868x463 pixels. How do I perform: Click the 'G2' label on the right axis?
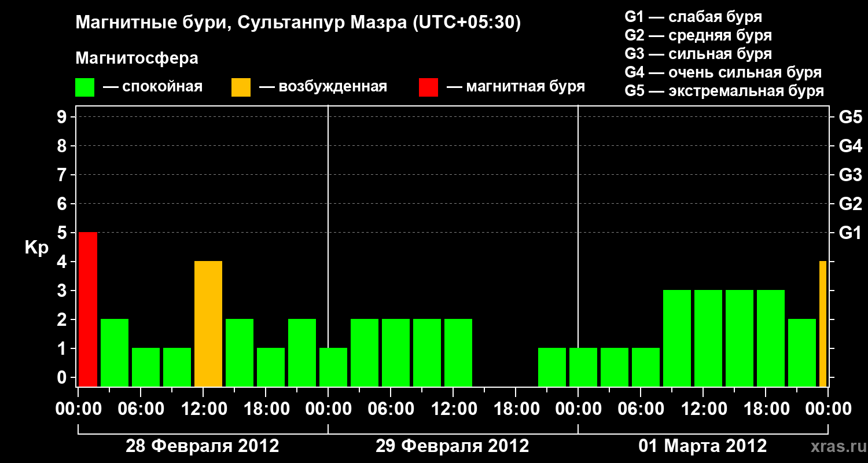pos(851,204)
